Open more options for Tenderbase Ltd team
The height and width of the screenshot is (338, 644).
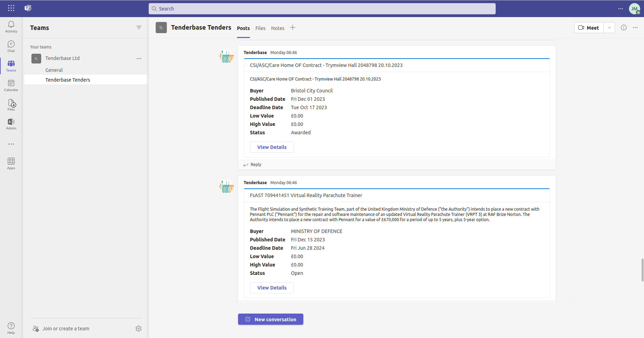pos(139,58)
